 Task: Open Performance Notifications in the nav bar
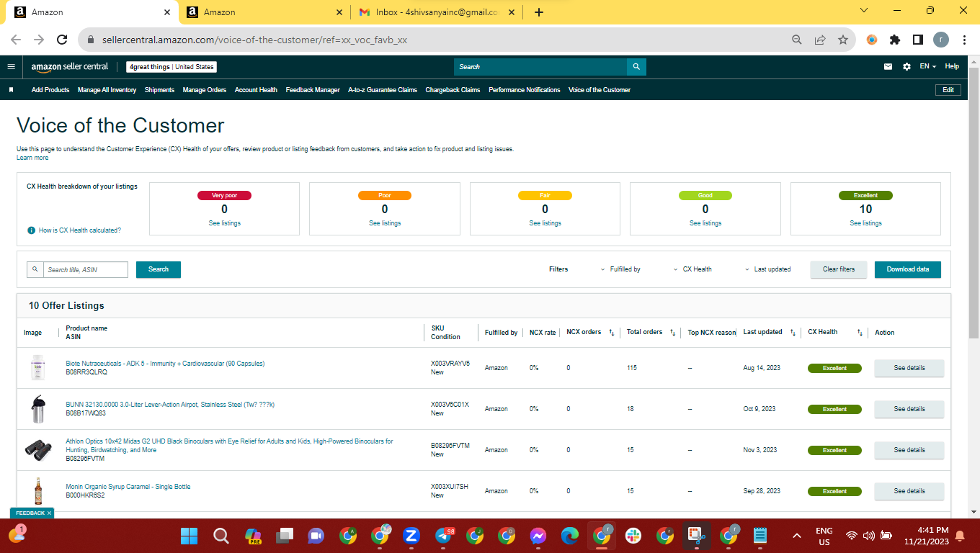[525, 90]
